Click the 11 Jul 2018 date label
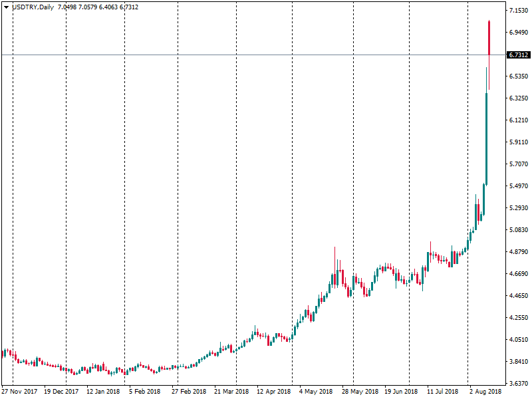This screenshot has width=532, height=399. tap(443, 392)
